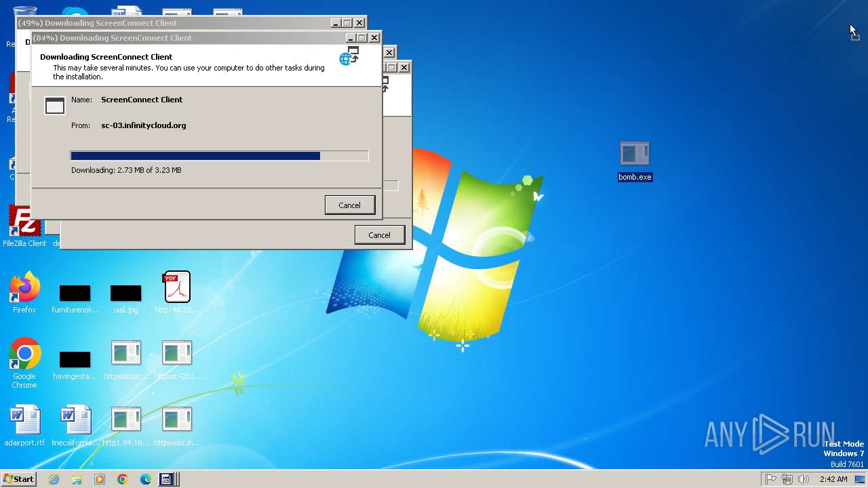Select the httpswizz.in application icon

click(x=177, y=426)
